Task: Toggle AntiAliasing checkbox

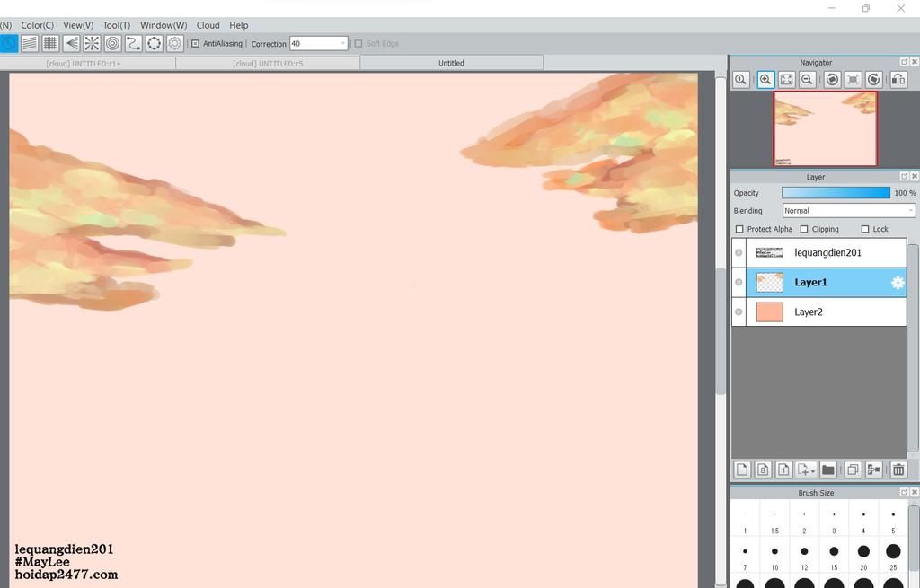Action: tap(195, 43)
